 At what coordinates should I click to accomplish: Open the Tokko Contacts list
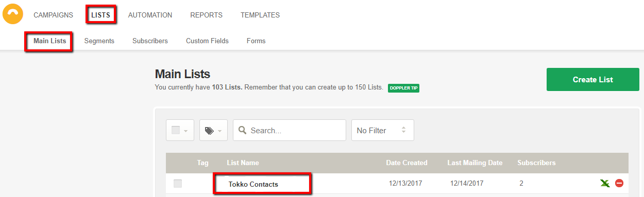(253, 184)
